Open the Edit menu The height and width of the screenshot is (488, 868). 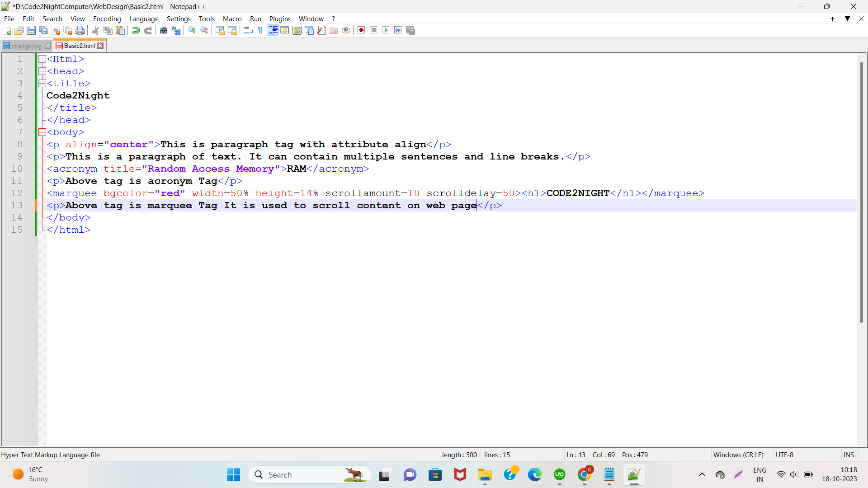(28, 19)
